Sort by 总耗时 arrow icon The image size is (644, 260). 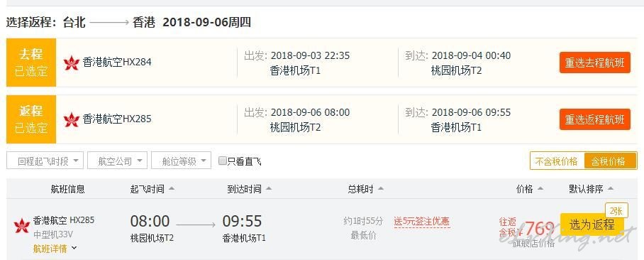[381, 189]
